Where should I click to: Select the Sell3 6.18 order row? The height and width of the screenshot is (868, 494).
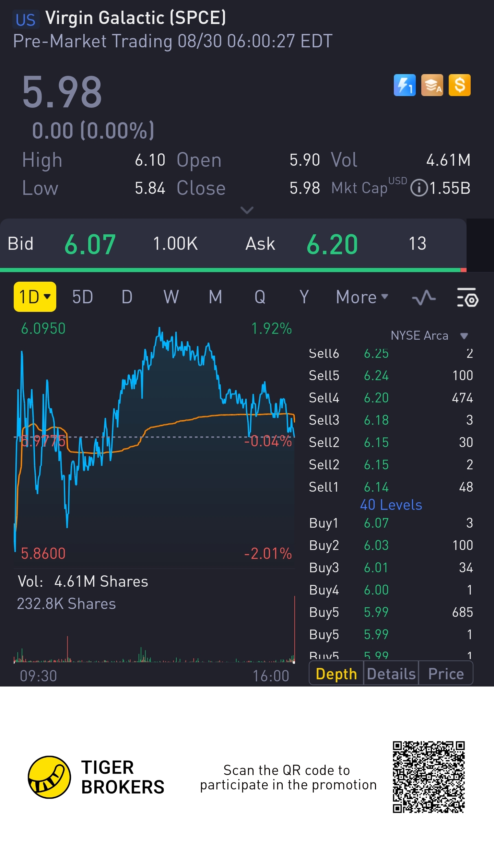click(391, 420)
